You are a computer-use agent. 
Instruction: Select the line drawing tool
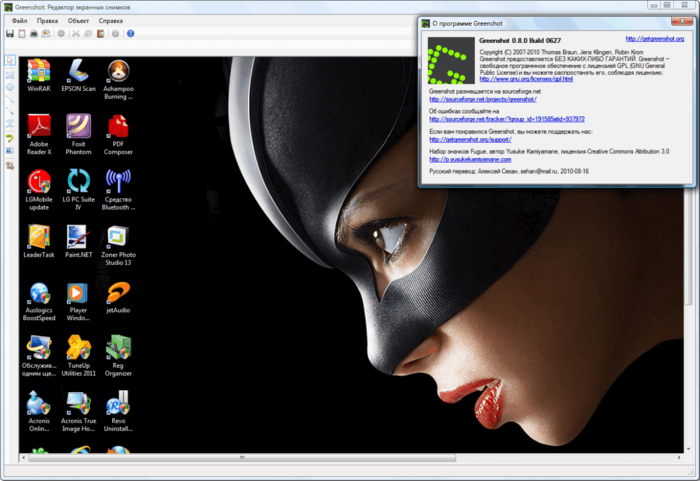[x=10, y=99]
